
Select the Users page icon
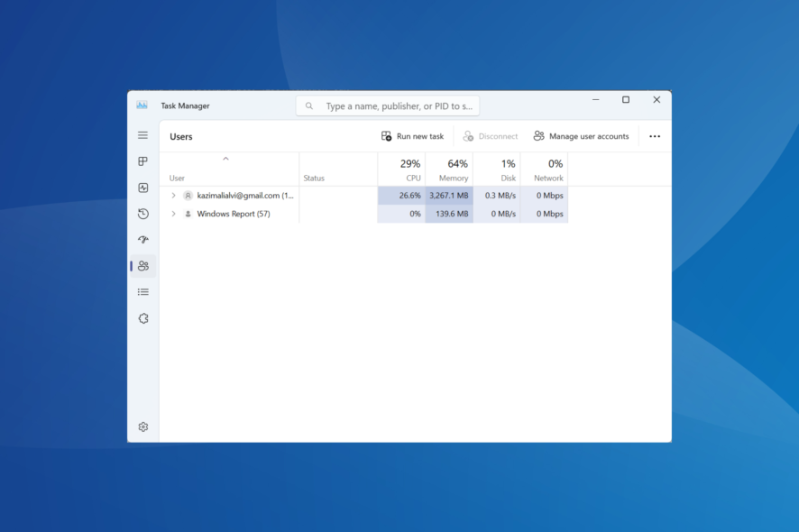pyautogui.click(x=142, y=266)
